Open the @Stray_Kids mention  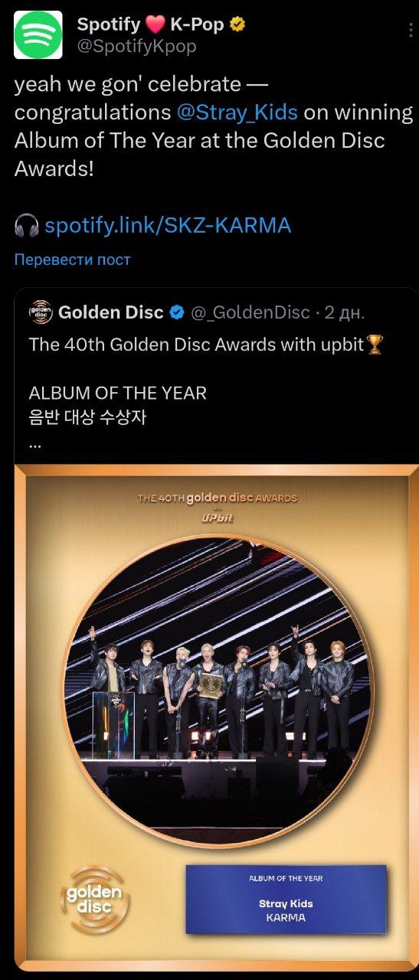coord(237,113)
